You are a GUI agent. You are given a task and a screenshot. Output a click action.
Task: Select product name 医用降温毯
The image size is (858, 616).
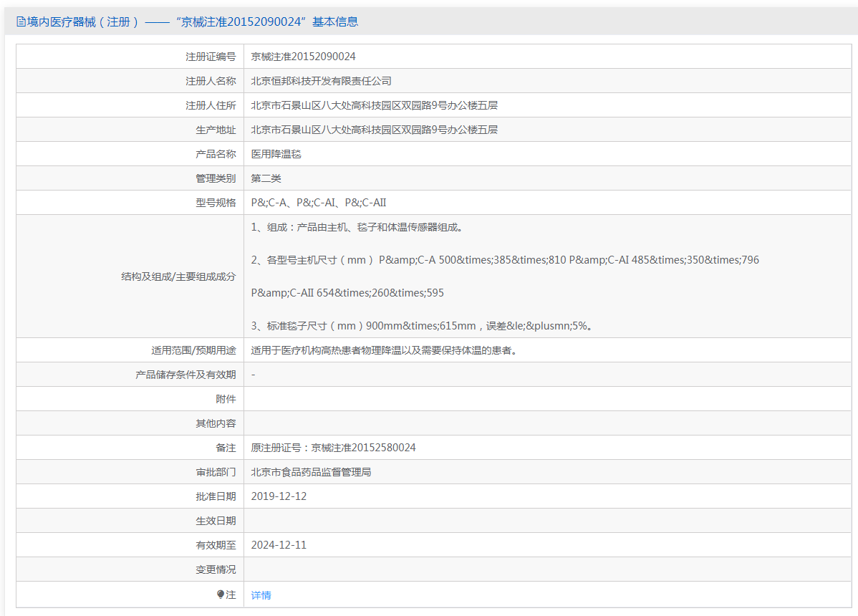[276, 154]
